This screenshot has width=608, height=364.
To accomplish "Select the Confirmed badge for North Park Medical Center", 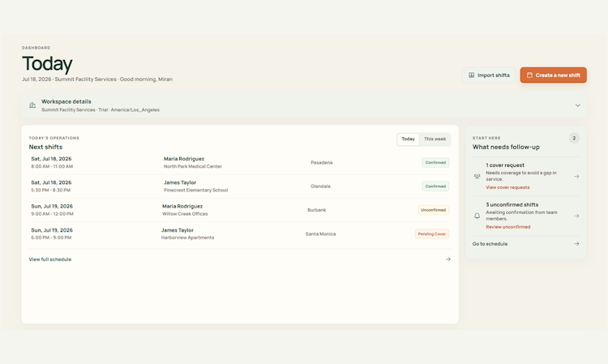I will tap(435, 162).
